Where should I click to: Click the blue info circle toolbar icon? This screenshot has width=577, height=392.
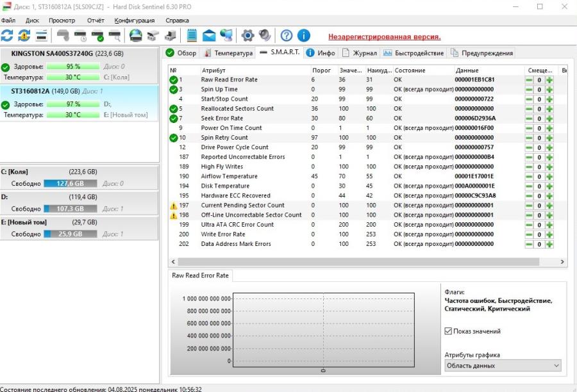click(x=303, y=35)
